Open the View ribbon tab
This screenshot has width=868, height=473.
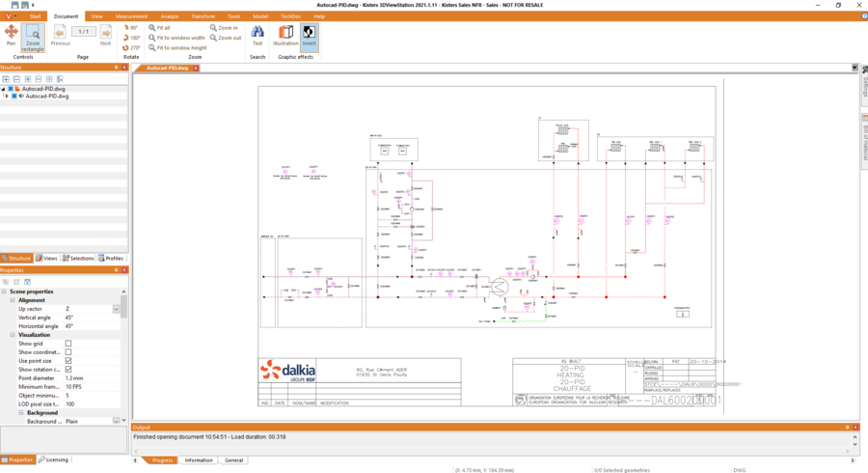(96, 16)
